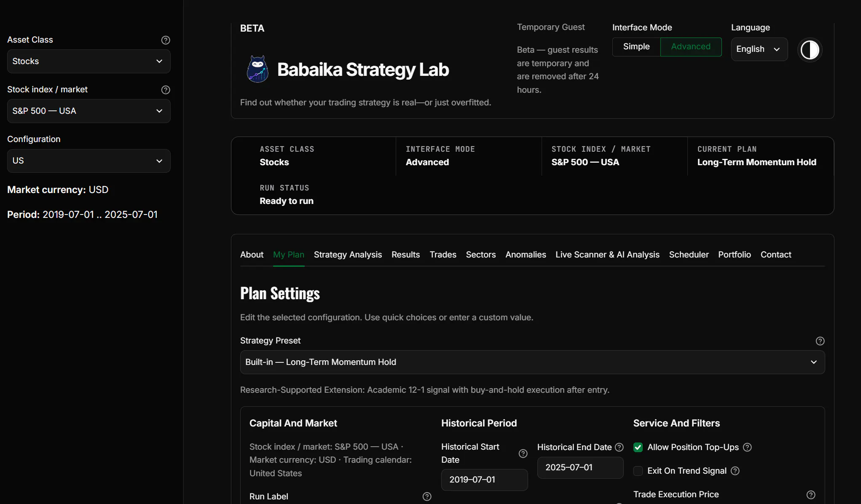Click the Babaika Strategy Lab title

[x=363, y=70]
